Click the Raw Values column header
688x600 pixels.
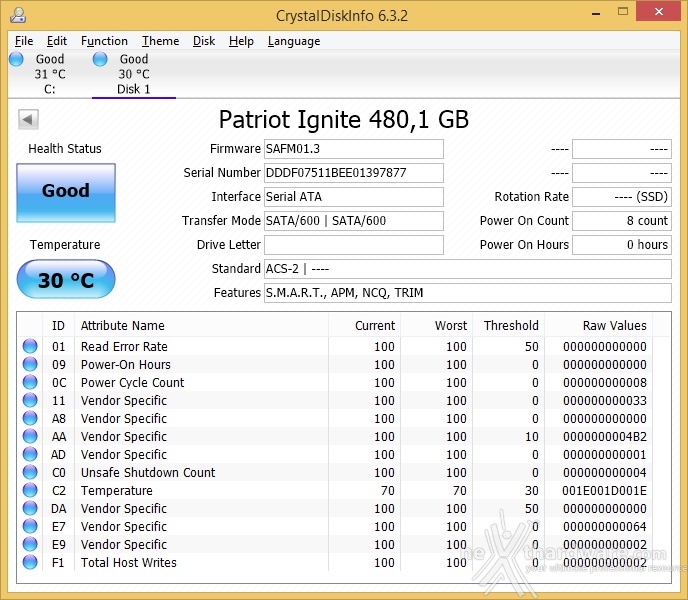click(598, 325)
